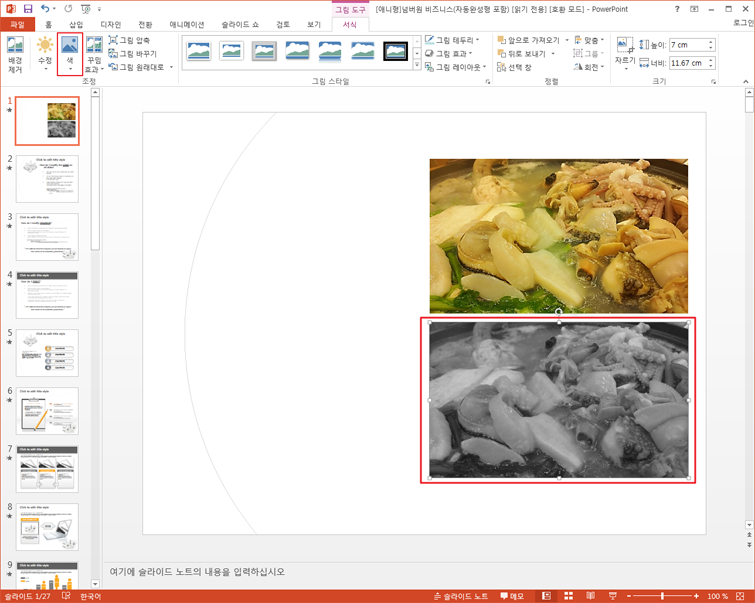Switch to Normal view in status bar

(547, 596)
